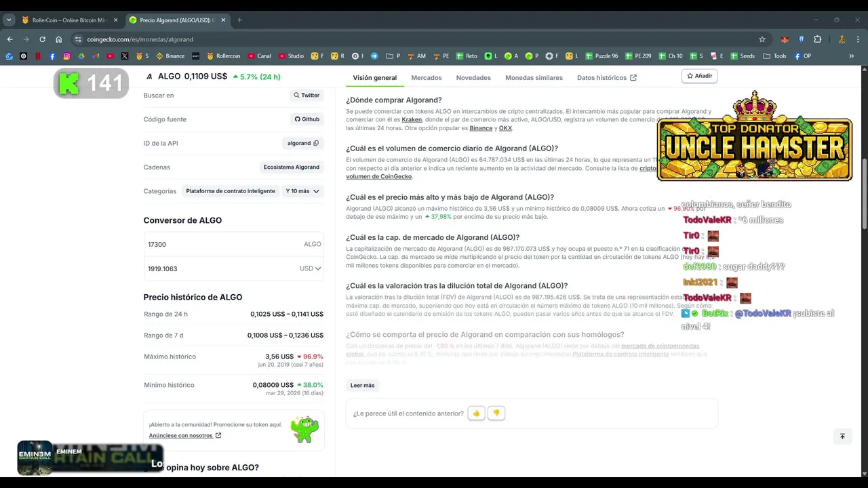This screenshot has width=868, height=488.
Task: Select the Mercados tab
Action: (426, 78)
